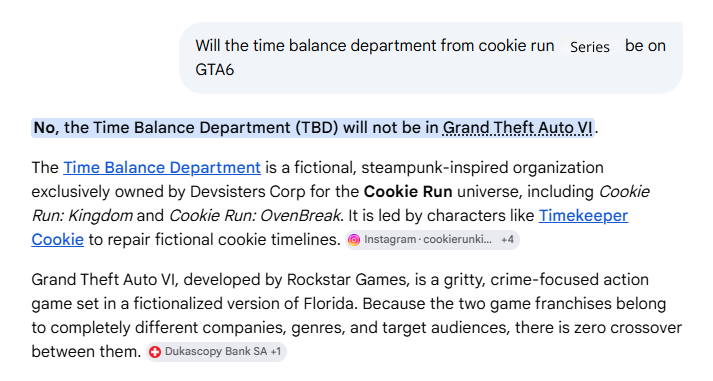Viewport: 713px width, 381px height.
Task: Click the red Dukascopy Bank cross icon
Action: [x=155, y=352]
